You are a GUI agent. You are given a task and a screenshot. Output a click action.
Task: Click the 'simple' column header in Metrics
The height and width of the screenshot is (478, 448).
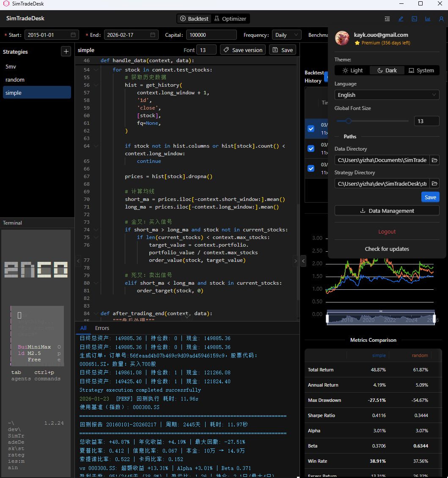(379, 355)
